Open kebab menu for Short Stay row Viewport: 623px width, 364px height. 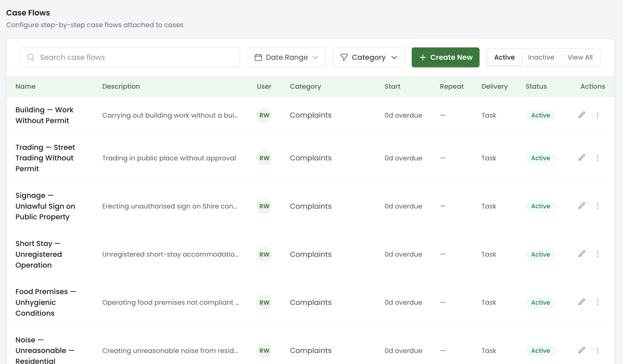pos(597,254)
